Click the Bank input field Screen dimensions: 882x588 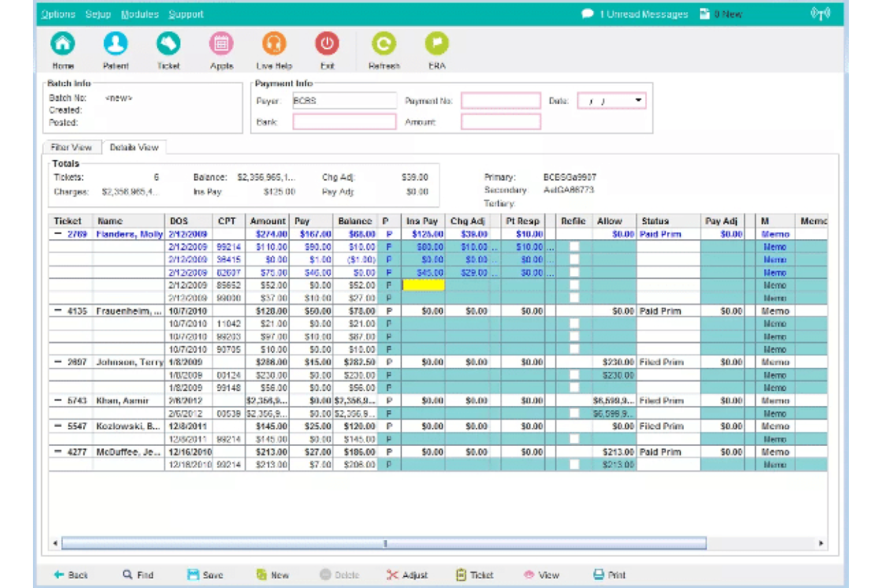pyautogui.click(x=344, y=122)
